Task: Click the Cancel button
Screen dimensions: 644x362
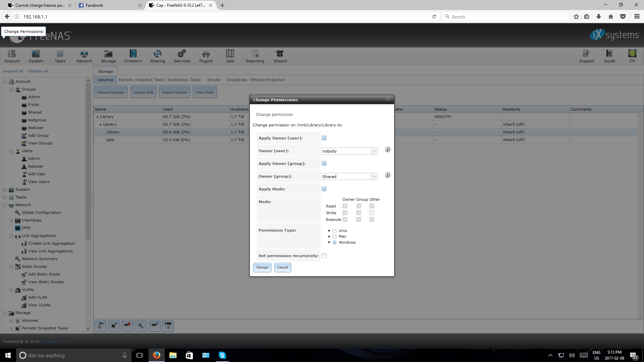Action: tap(283, 267)
